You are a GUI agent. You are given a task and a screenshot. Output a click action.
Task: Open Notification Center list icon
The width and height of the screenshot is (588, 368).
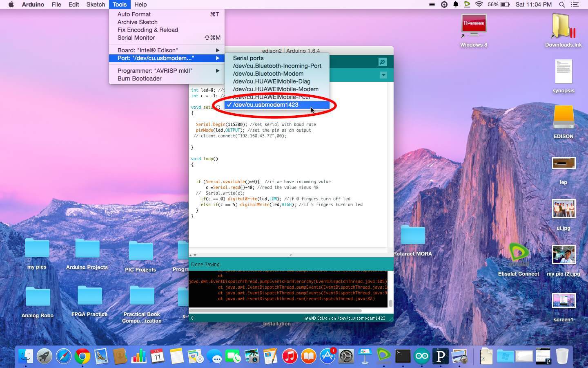click(575, 4)
